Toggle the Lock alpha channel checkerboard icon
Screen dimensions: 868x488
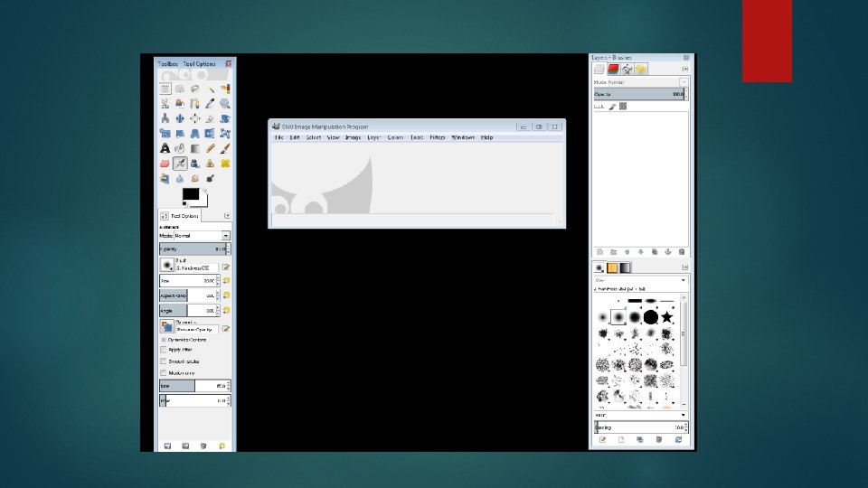click(x=623, y=107)
